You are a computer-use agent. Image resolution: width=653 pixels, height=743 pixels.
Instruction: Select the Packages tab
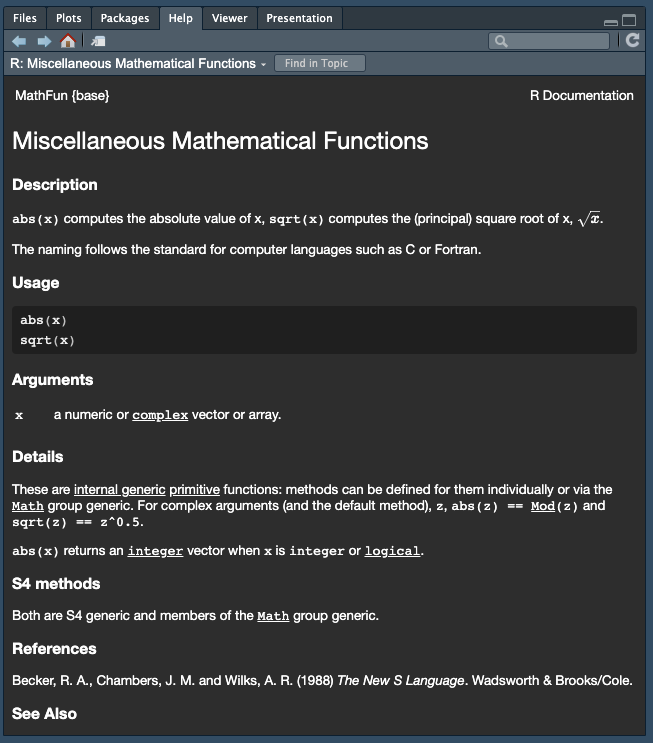click(x=125, y=18)
